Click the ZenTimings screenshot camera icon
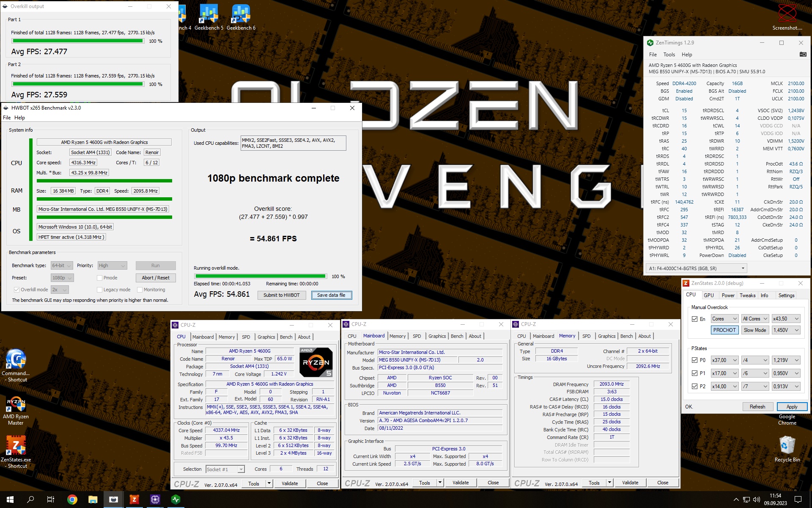Viewport: 812px width, 508px height. [x=802, y=54]
